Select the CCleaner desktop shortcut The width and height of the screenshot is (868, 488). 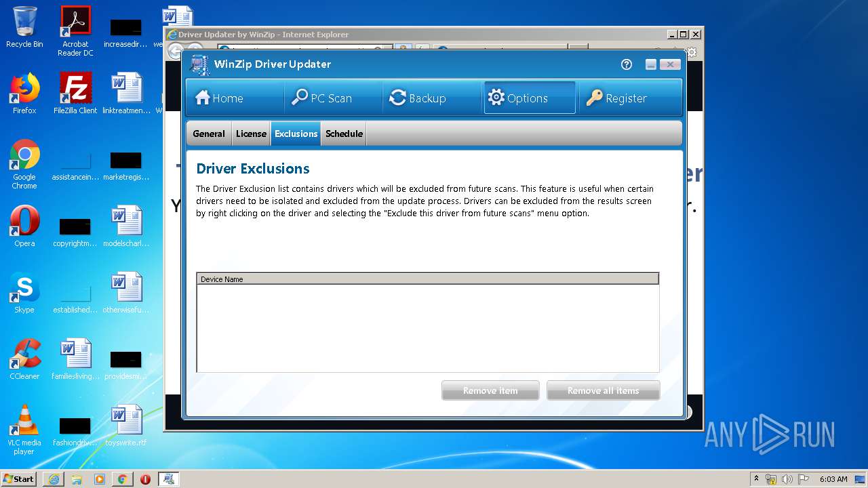[24, 359]
